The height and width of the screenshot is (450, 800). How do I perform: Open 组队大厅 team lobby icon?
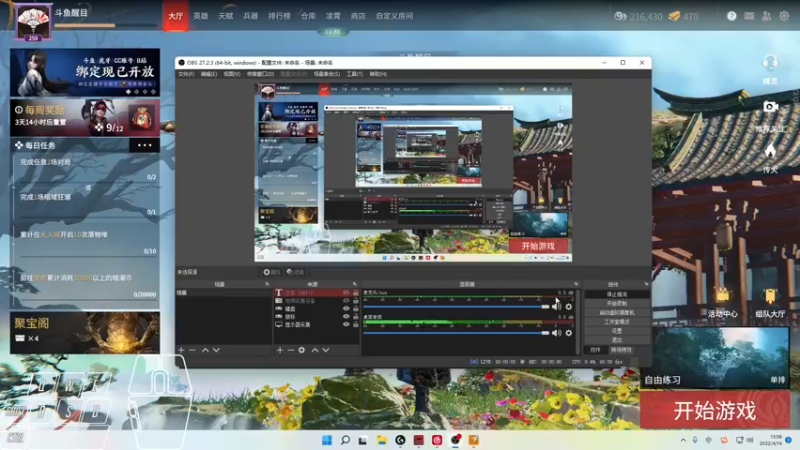point(770,296)
